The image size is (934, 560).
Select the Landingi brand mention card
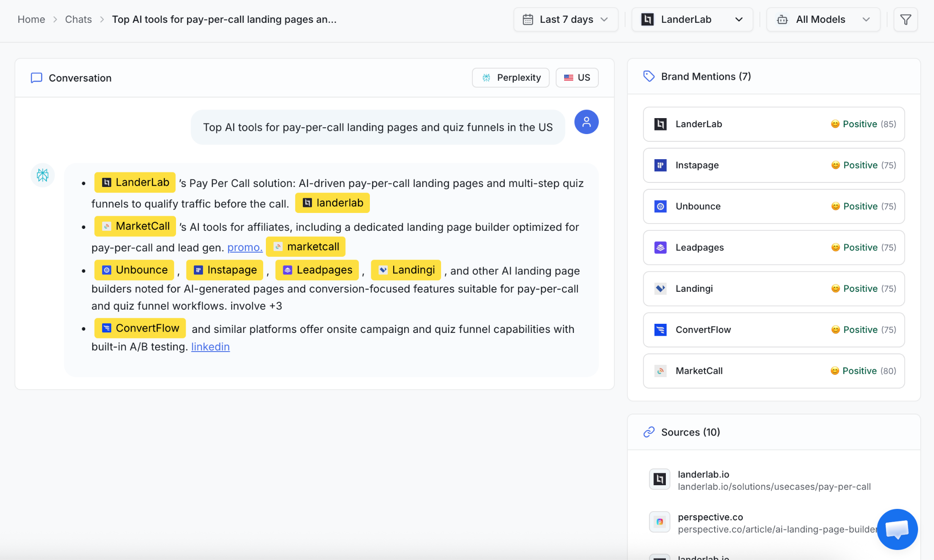[773, 288]
